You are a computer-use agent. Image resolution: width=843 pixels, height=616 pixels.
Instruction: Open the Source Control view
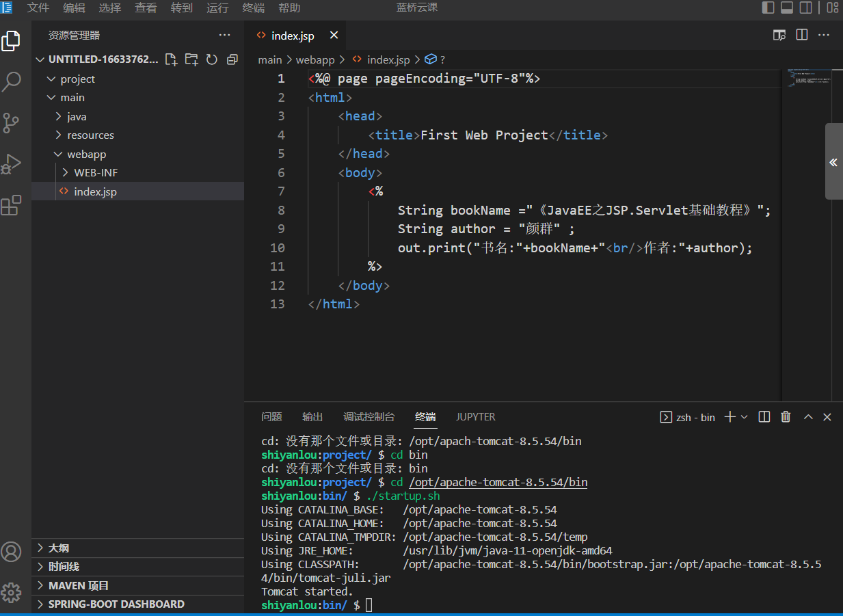pyautogui.click(x=11, y=123)
